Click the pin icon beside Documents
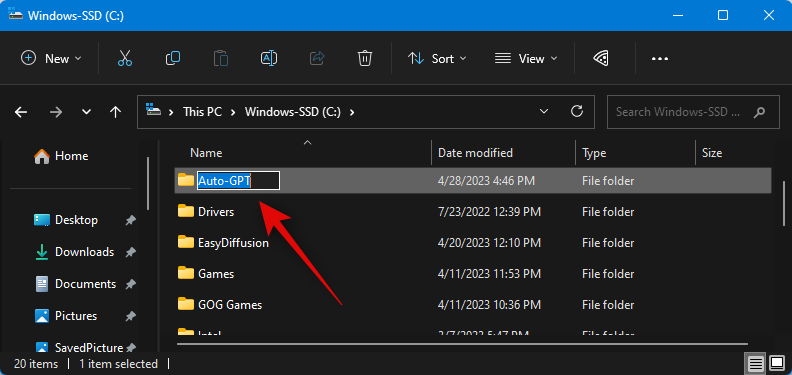 (x=130, y=285)
